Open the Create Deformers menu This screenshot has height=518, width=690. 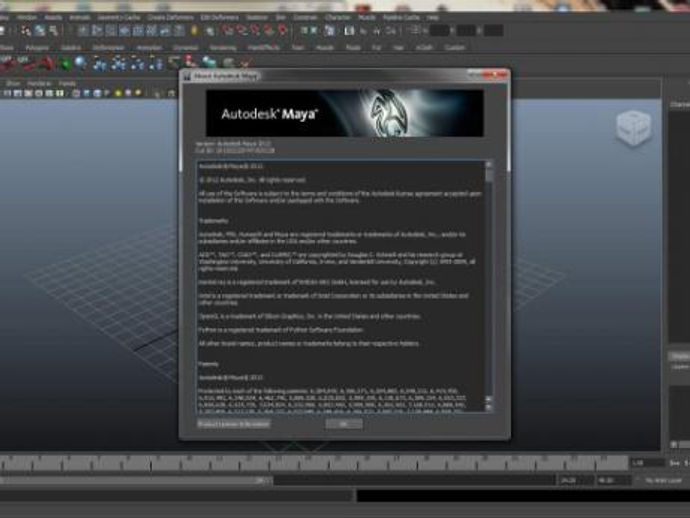click(170, 18)
